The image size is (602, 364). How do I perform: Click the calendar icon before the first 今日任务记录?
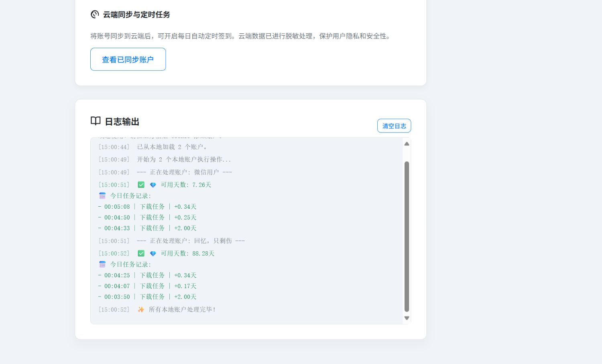pyautogui.click(x=102, y=196)
